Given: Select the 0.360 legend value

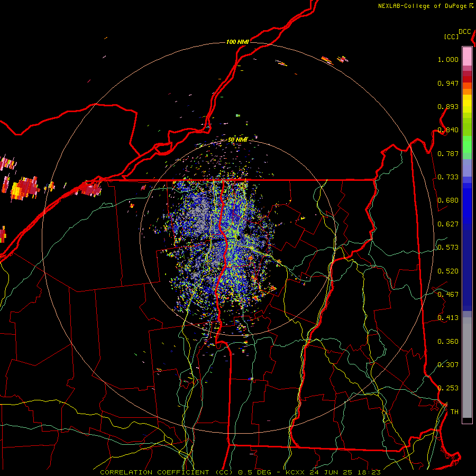Looking at the screenshot, I should (448, 342).
